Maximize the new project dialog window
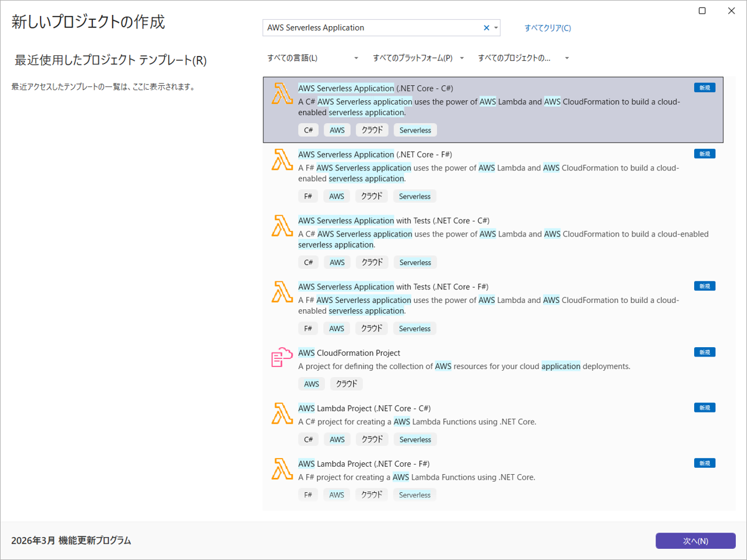This screenshot has width=747, height=560. 702,11
